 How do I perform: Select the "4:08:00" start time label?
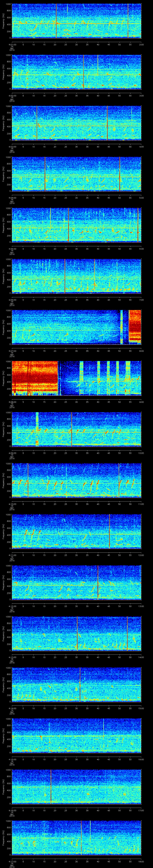pos(12,402)
